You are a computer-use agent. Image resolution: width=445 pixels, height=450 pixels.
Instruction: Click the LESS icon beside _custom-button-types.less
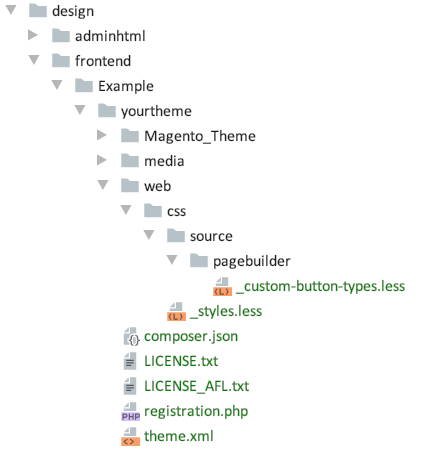pos(223,286)
